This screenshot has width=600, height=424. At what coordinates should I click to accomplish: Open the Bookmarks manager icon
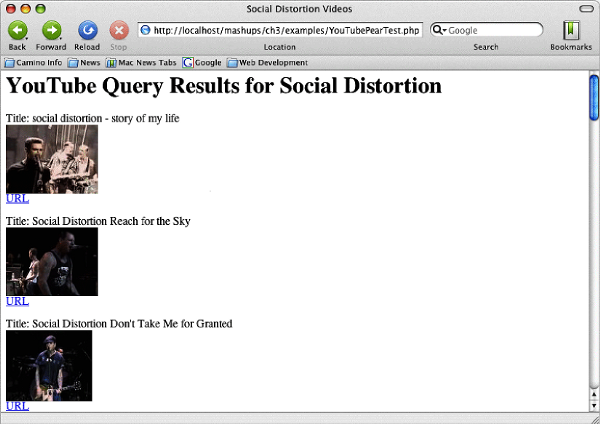[571, 30]
